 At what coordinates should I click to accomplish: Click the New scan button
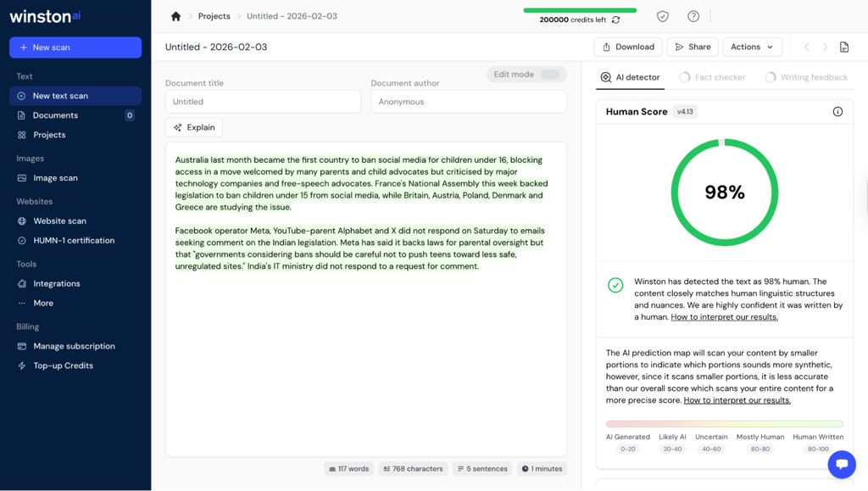click(x=75, y=47)
